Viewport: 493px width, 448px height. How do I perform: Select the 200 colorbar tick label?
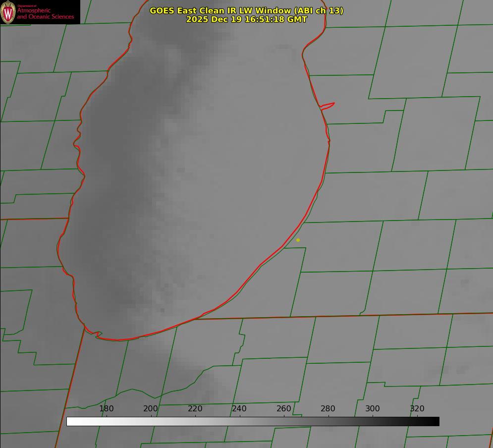pos(151,408)
